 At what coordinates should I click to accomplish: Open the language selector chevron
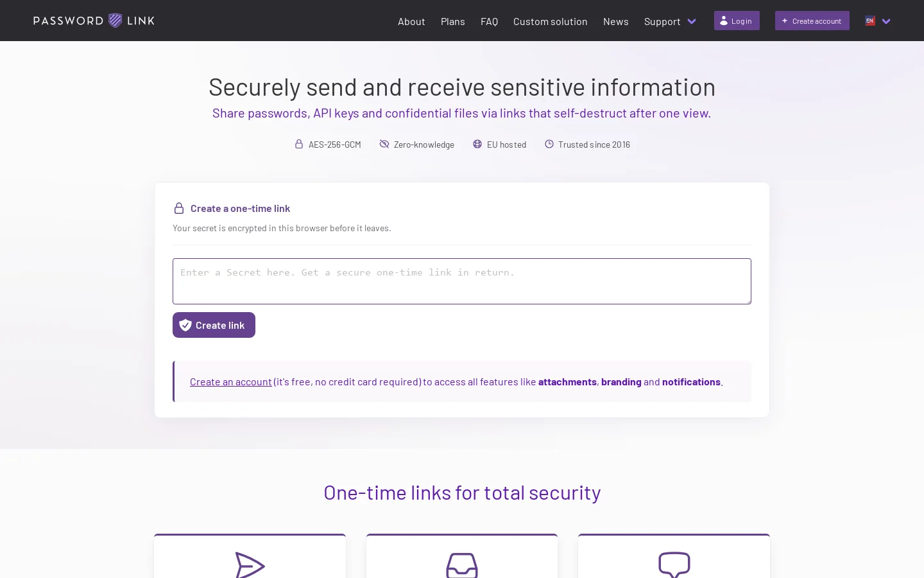click(x=886, y=21)
